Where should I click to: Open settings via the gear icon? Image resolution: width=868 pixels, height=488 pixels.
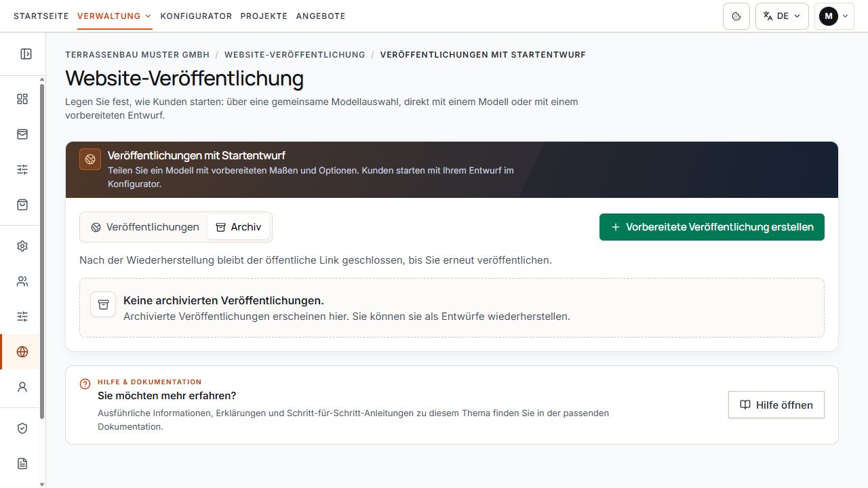point(22,246)
